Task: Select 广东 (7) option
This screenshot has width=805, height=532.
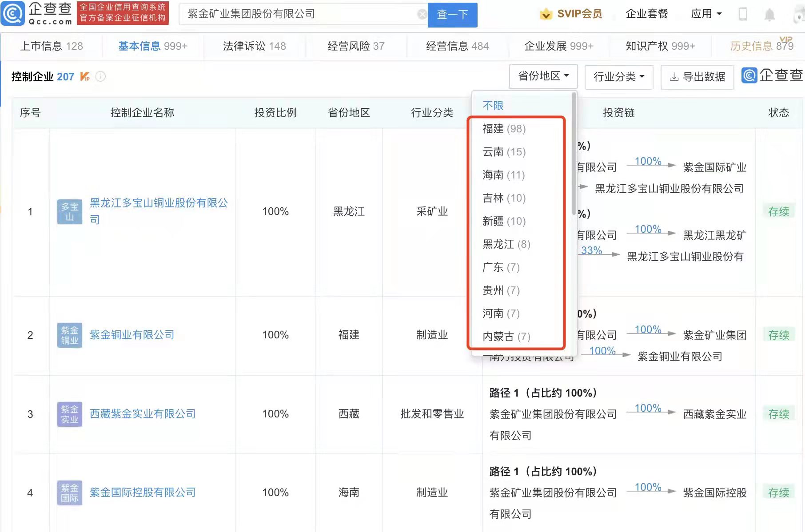Action: (x=501, y=267)
